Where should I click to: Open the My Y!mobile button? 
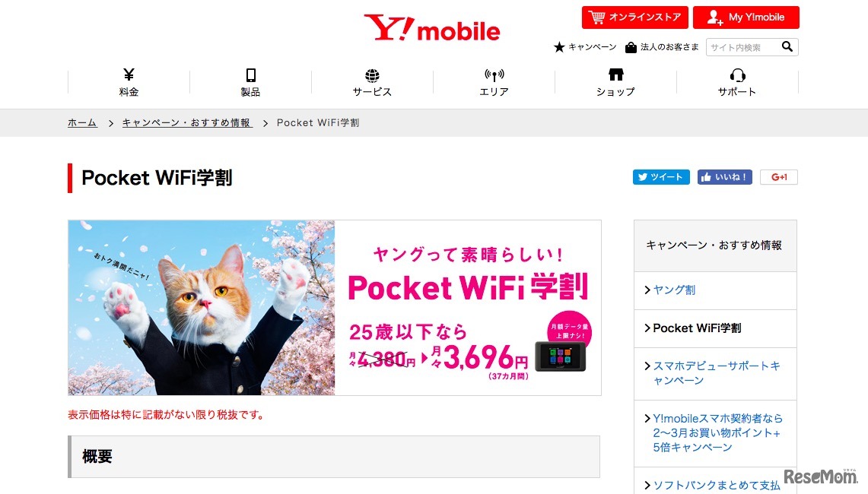[746, 17]
